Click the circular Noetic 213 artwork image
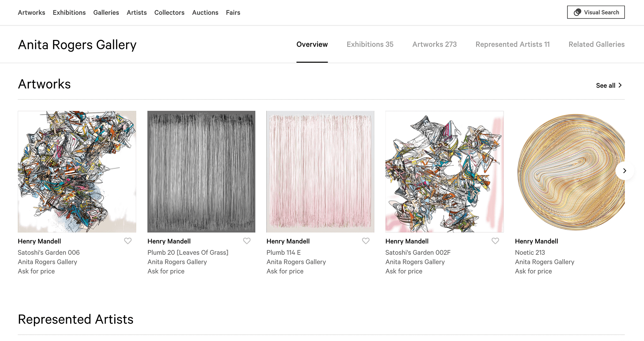Viewport: 644px width, 341px height. [567, 172]
